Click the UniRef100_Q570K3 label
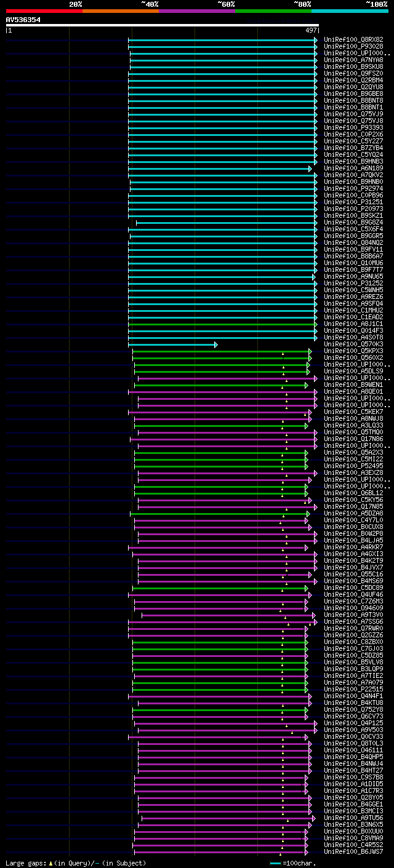The width and height of the screenshot is (394, 868). point(353,344)
